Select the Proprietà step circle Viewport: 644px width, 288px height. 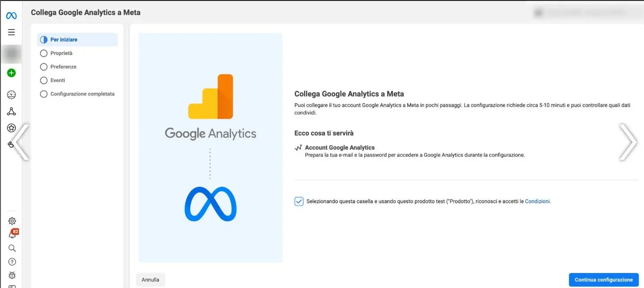[x=44, y=53]
